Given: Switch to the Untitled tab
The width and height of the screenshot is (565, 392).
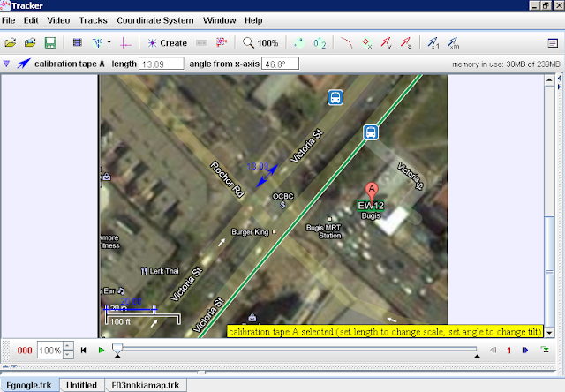Looking at the screenshot, I should coord(82,385).
